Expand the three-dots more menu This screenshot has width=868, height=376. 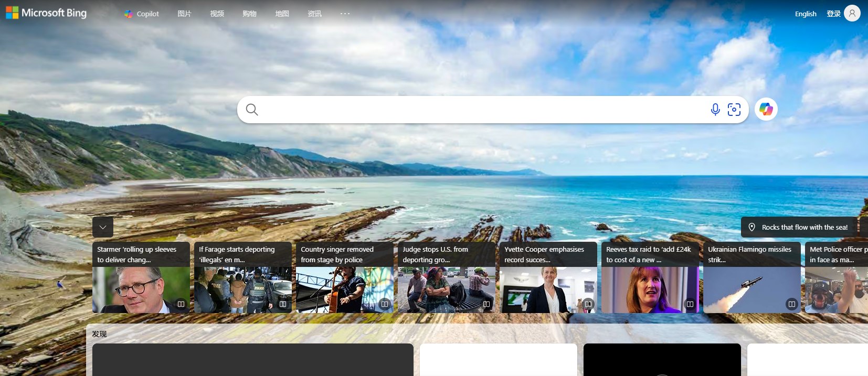[x=345, y=14]
